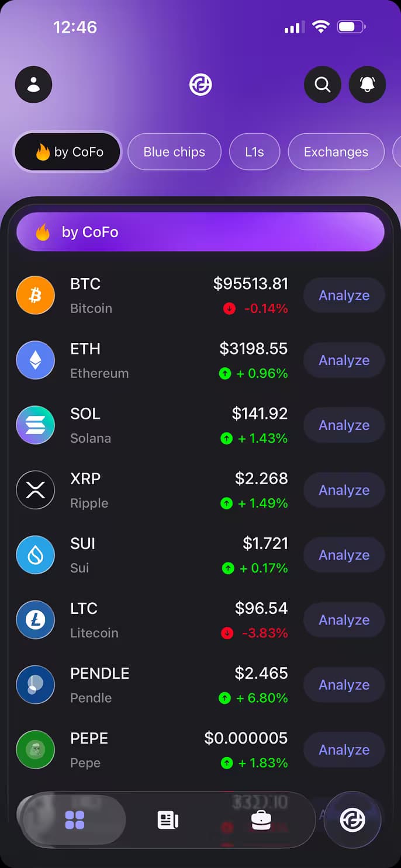The width and height of the screenshot is (401, 868).
Task: Tap the search magnifier icon
Action: point(323,85)
